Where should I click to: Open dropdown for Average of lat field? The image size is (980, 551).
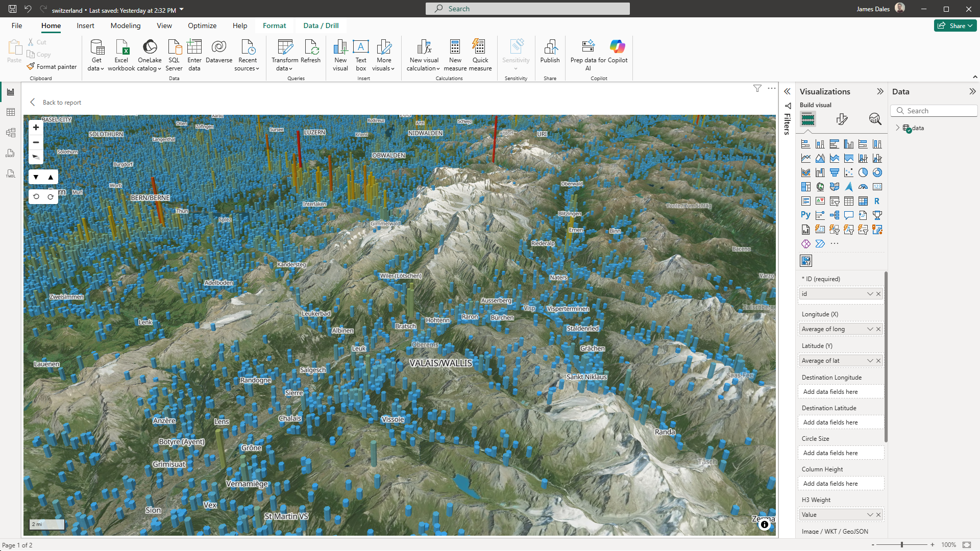pyautogui.click(x=870, y=361)
